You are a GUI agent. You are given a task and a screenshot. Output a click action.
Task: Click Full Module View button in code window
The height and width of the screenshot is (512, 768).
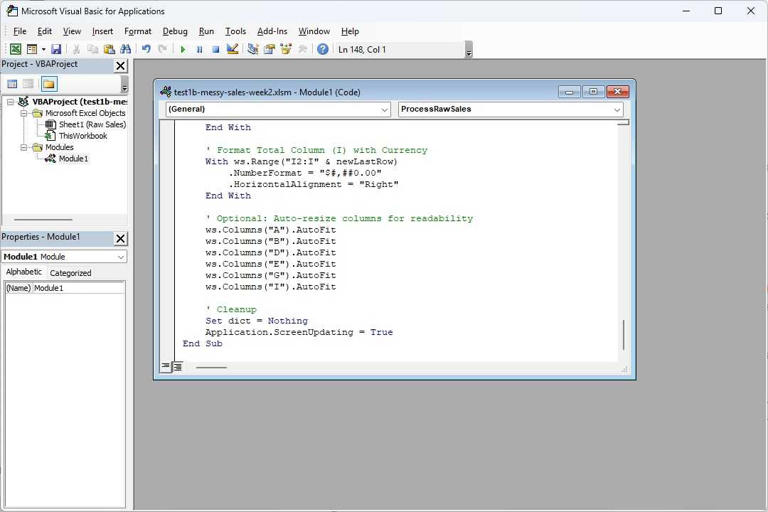click(177, 366)
